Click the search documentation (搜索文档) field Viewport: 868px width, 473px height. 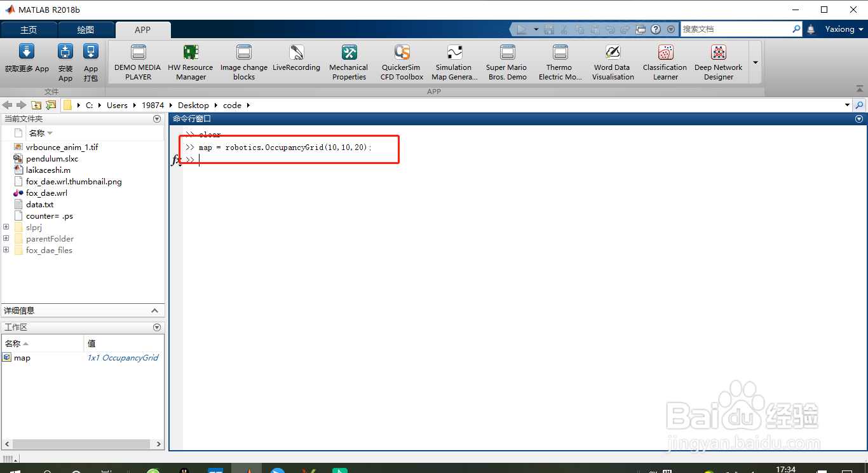(x=736, y=29)
